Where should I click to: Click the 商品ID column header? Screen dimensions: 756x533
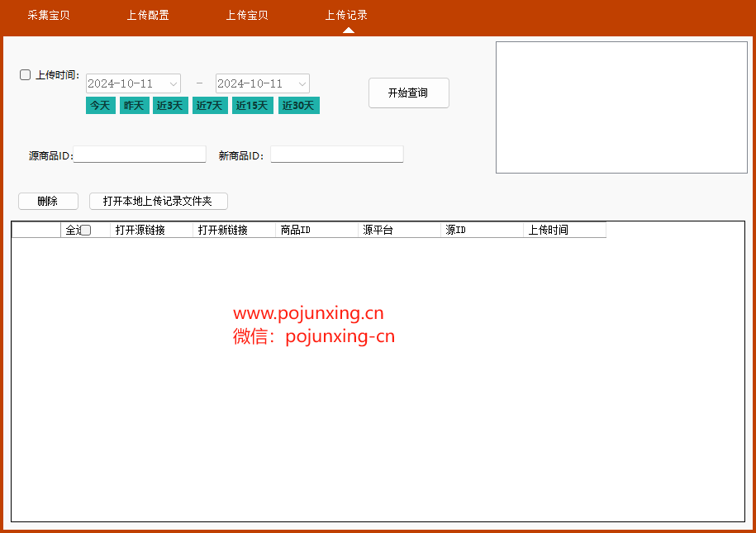click(x=316, y=230)
